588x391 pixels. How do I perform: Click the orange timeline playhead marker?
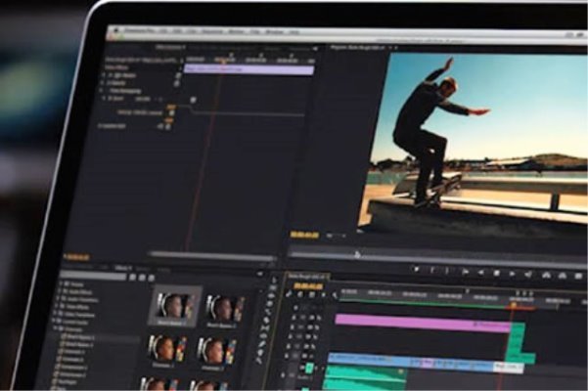513,306
